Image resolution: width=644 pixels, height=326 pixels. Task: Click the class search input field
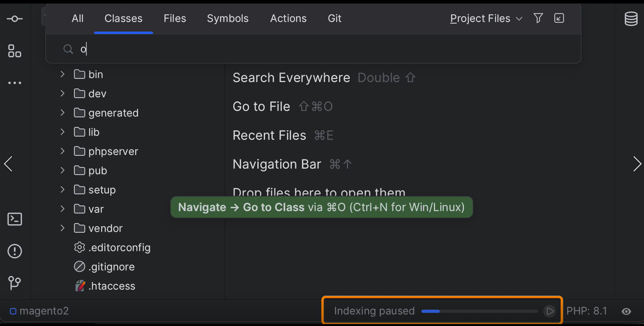(288, 49)
